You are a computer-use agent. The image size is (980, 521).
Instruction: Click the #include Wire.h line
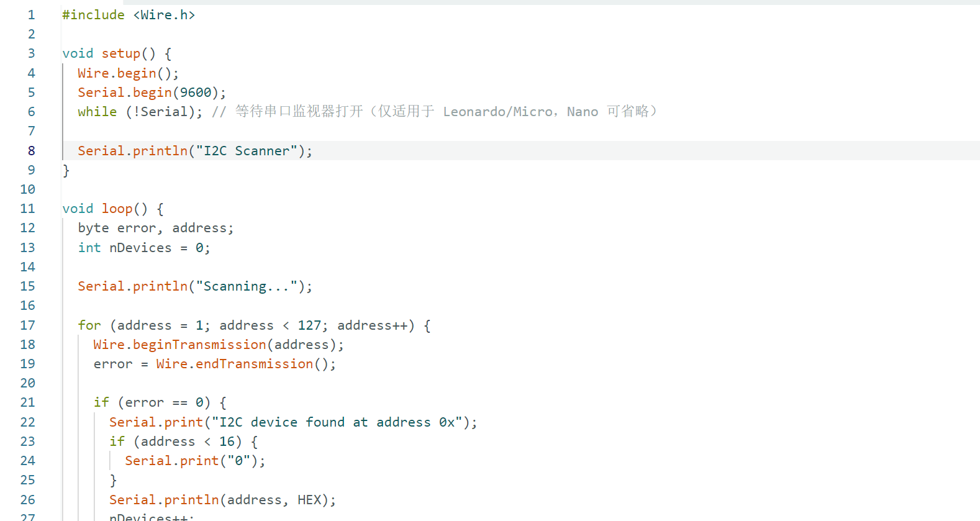tap(129, 15)
